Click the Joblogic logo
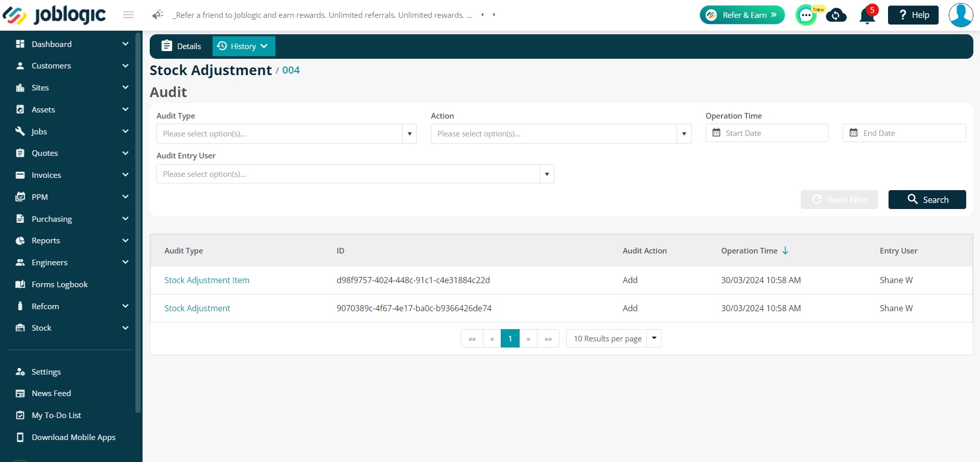Screen dimensions: 980x462 pos(54,15)
